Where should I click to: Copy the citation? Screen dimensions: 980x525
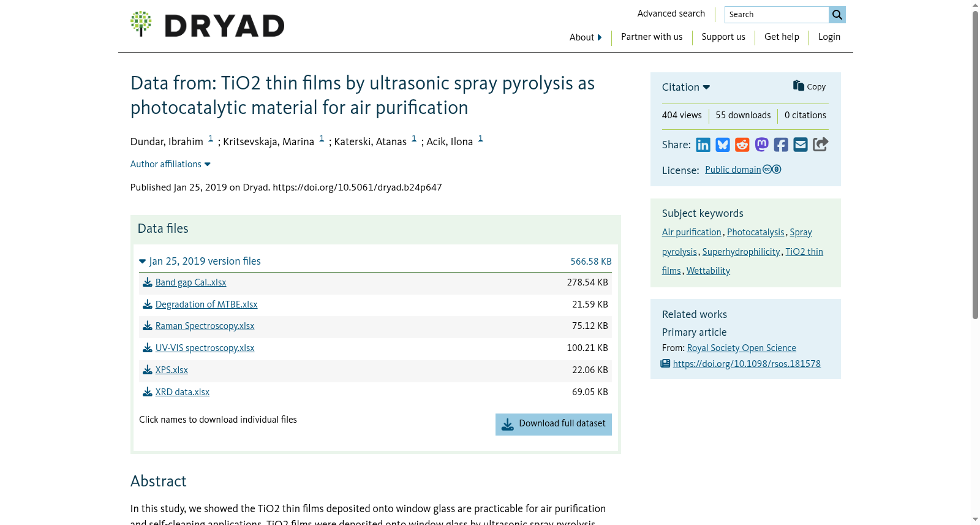click(809, 86)
